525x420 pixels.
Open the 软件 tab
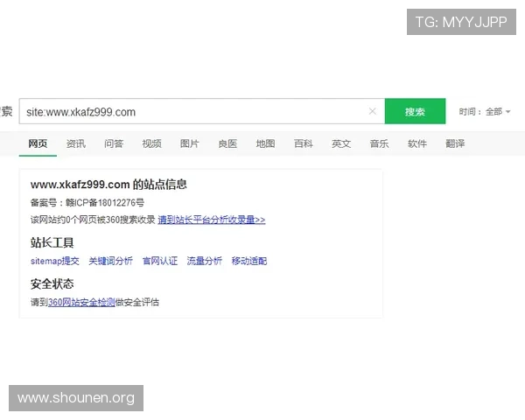tap(417, 143)
